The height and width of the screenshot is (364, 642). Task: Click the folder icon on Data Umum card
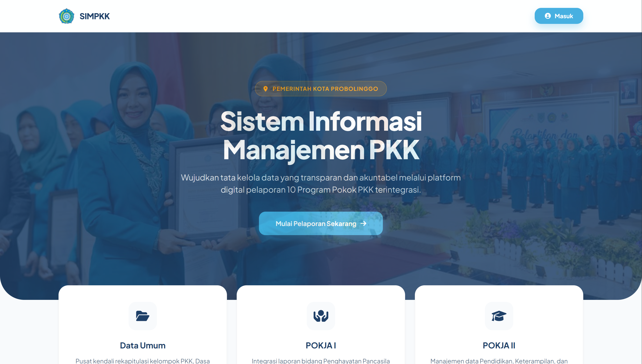(x=143, y=316)
